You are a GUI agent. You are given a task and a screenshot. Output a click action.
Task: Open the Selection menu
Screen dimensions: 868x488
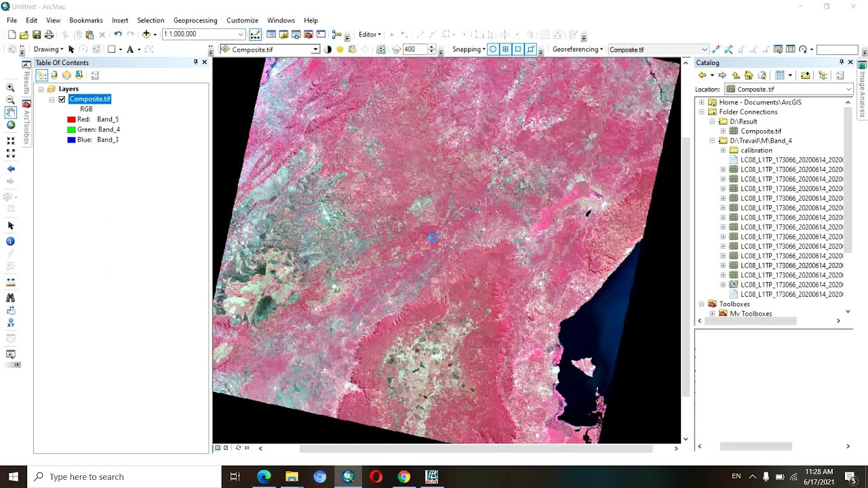[x=151, y=20]
